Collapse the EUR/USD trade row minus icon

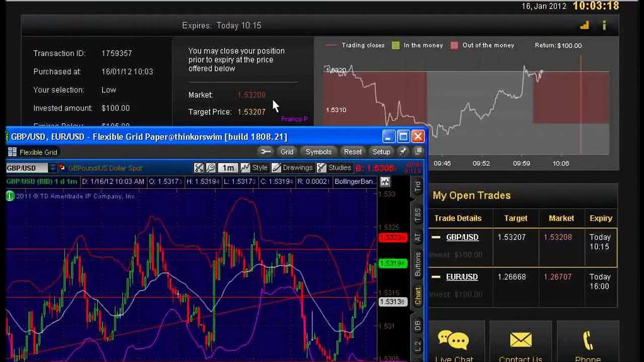[436, 277]
